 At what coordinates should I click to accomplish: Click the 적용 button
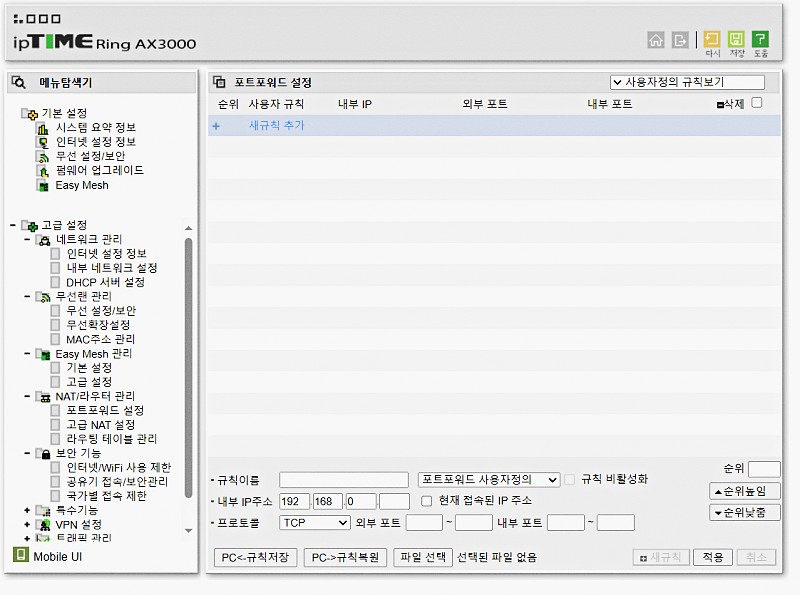click(712, 557)
